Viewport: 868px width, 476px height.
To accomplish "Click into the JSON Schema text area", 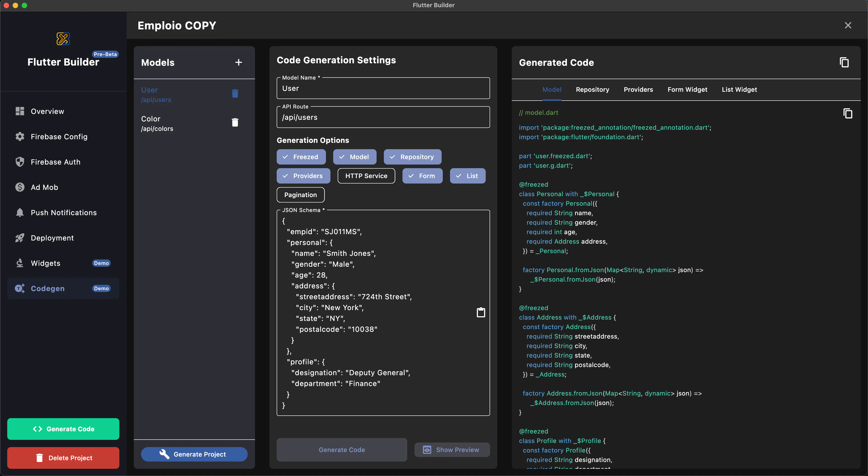I will point(383,313).
